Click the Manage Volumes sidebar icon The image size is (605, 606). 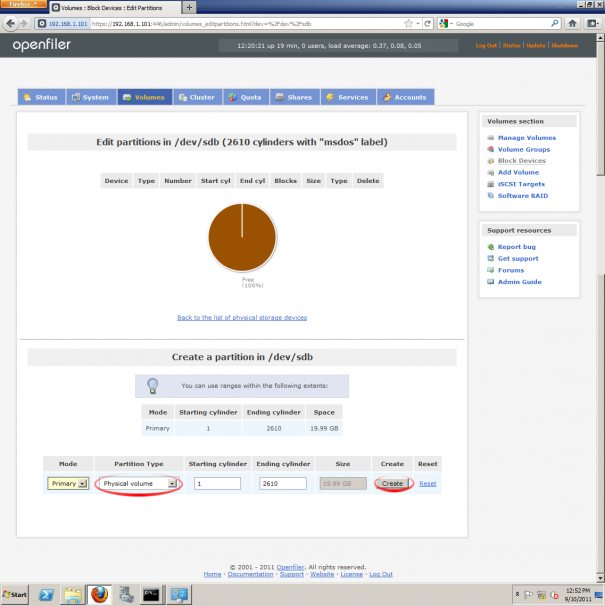coord(491,138)
